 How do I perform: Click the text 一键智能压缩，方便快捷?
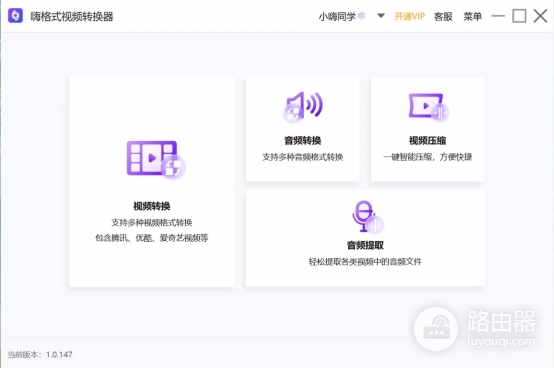click(x=428, y=157)
